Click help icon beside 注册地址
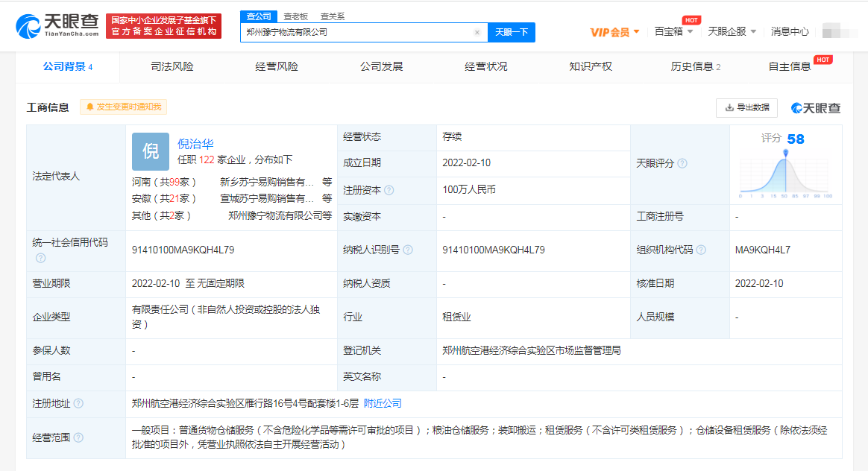This screenshot has width=868, height=471. [x=78, y=403]
